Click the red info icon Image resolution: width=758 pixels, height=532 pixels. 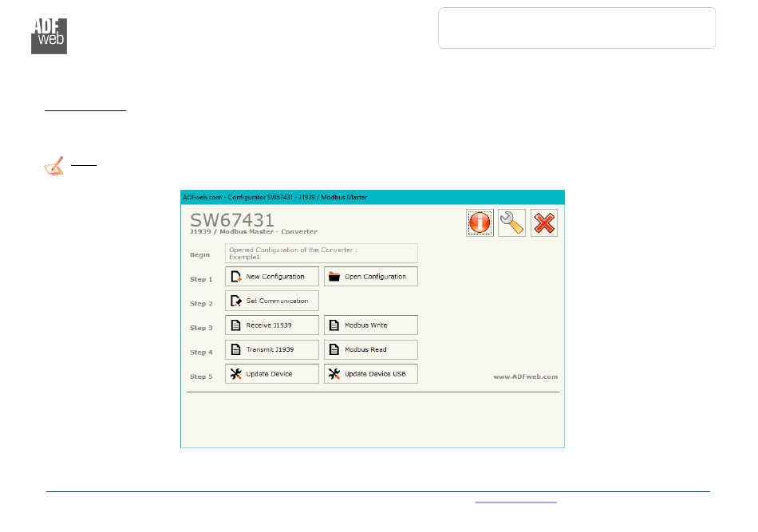pyautogui.click(x=480, y=223)
